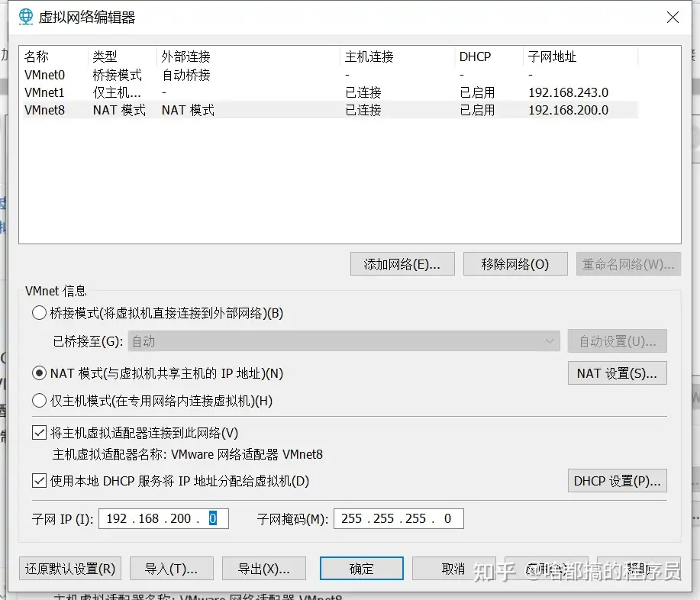
Task: Confirm with the 确定 button
Action: point(362,568)
